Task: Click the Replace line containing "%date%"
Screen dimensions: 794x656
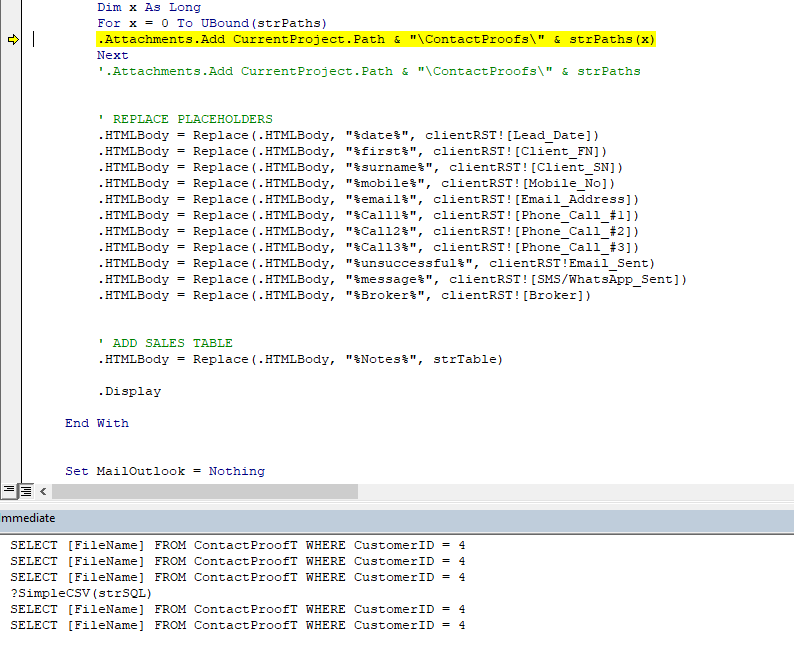Action: (348, 136)
